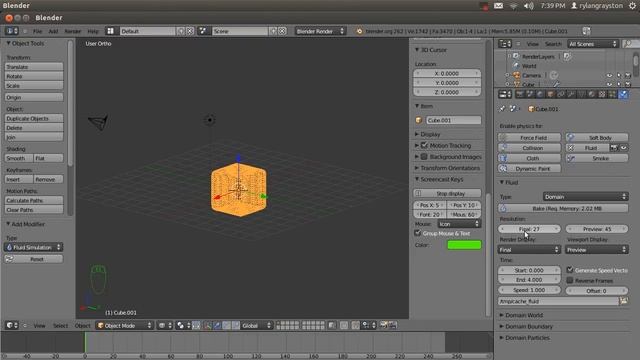Open the 3D view editor type selector
The width and height of the screenshot is (640, 360).
tap(11, 325)
